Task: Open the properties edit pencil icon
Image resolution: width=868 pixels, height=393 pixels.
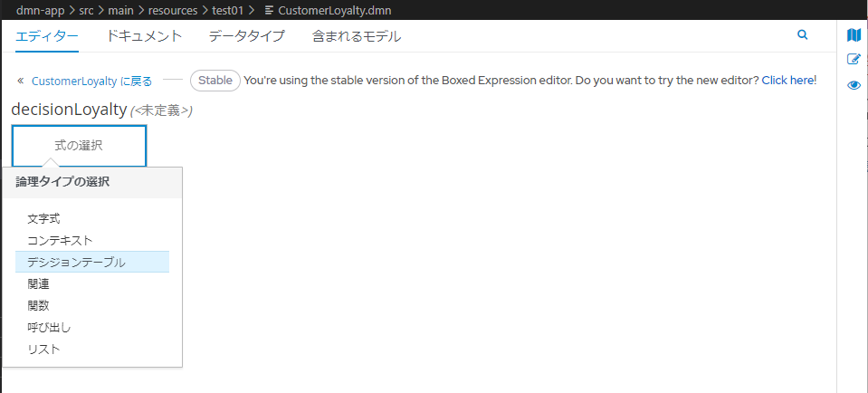Action: coord(854,59)
